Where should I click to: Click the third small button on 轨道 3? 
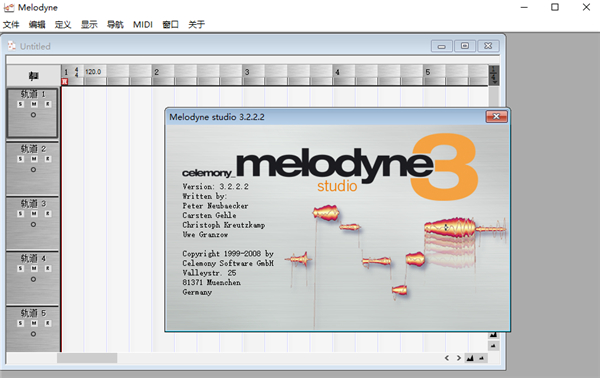click(48, 213)
